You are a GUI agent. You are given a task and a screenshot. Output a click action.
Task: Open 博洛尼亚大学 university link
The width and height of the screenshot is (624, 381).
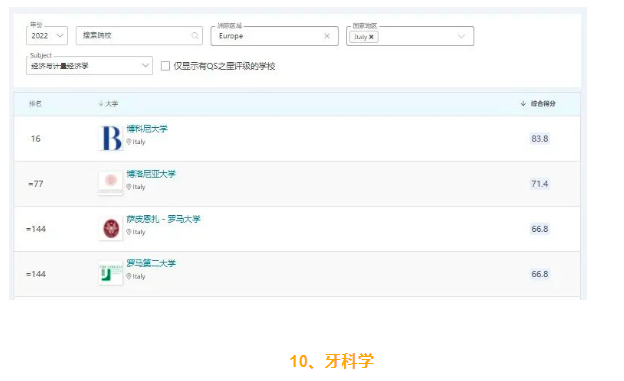pyautogui.click(x=151, y=174)
